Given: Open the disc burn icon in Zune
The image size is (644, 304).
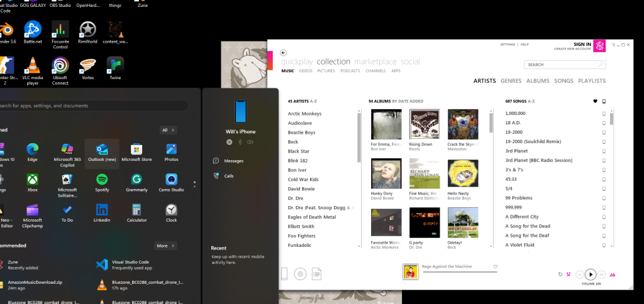Looking at the screenshot, I should click(x=300, y=274).
